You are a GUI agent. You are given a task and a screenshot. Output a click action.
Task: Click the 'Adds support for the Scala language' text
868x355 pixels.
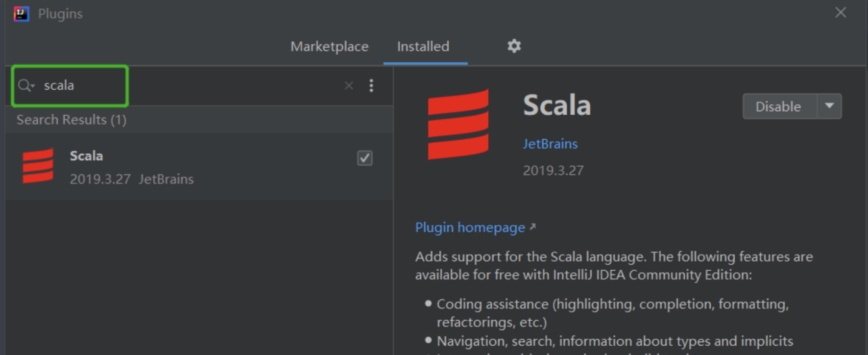click(614, 266)
